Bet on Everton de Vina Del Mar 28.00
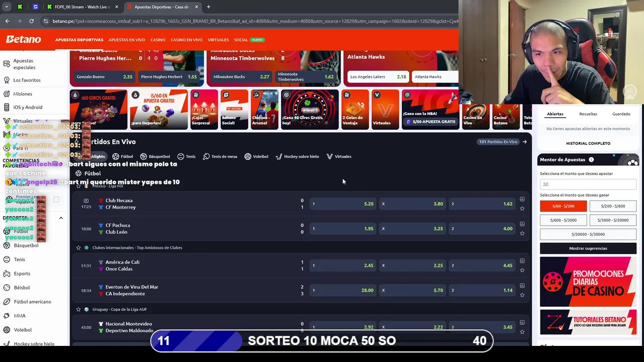Screen dimensions: 644x362 (x=343, y=290)
